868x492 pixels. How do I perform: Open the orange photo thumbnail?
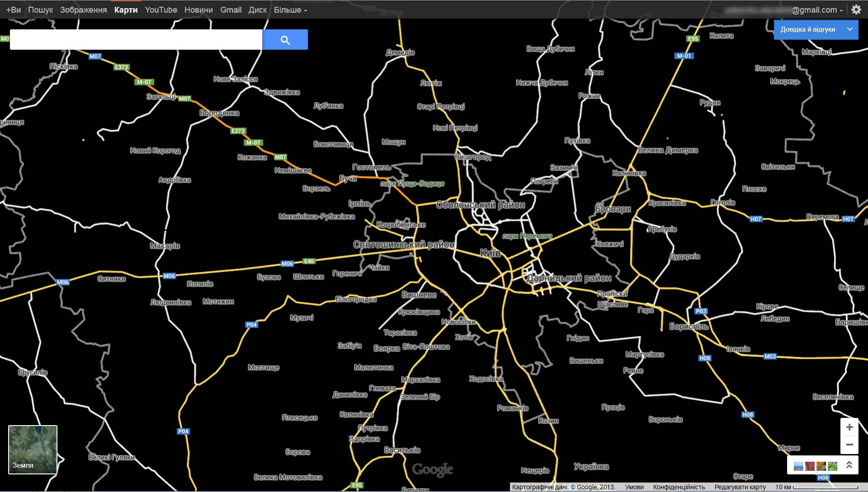coord(821,466)
